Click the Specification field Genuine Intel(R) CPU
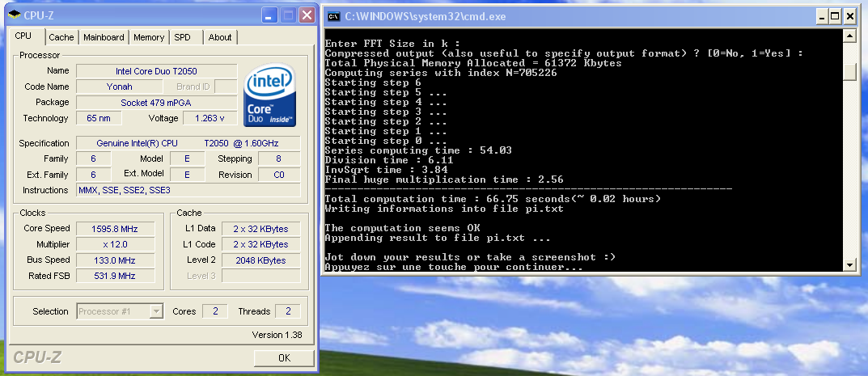This screenshot has width=868, height=376. point(188,143)
